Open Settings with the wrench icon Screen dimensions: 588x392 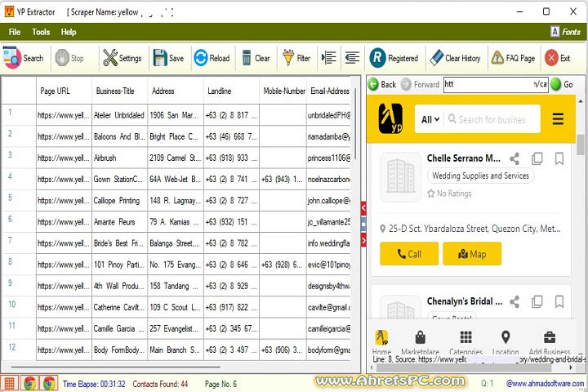[110, 58]
